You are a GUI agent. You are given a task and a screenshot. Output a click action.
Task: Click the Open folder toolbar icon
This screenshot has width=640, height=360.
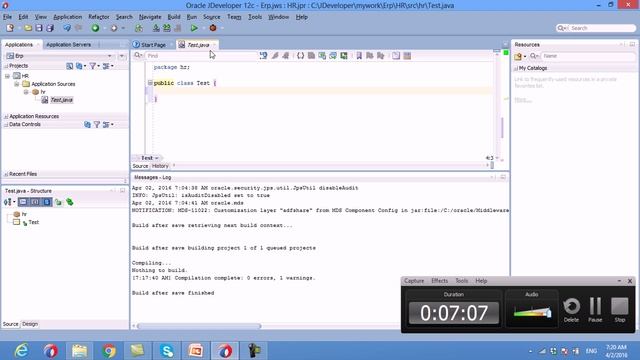28,28
